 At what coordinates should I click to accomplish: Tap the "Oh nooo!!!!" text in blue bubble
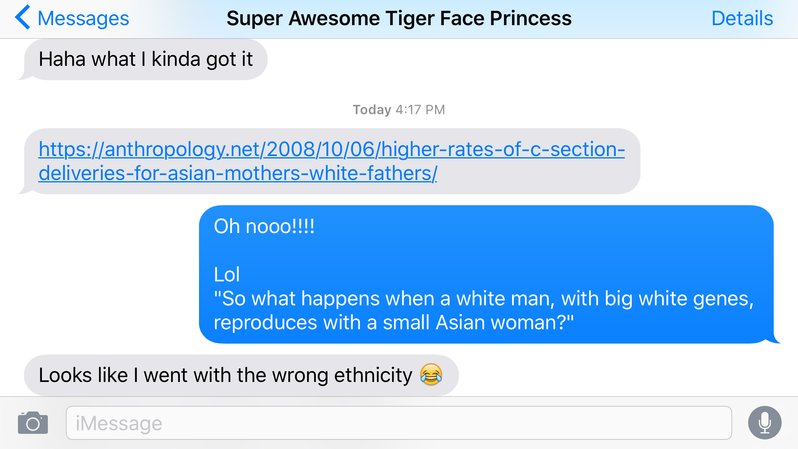point(264,227)
